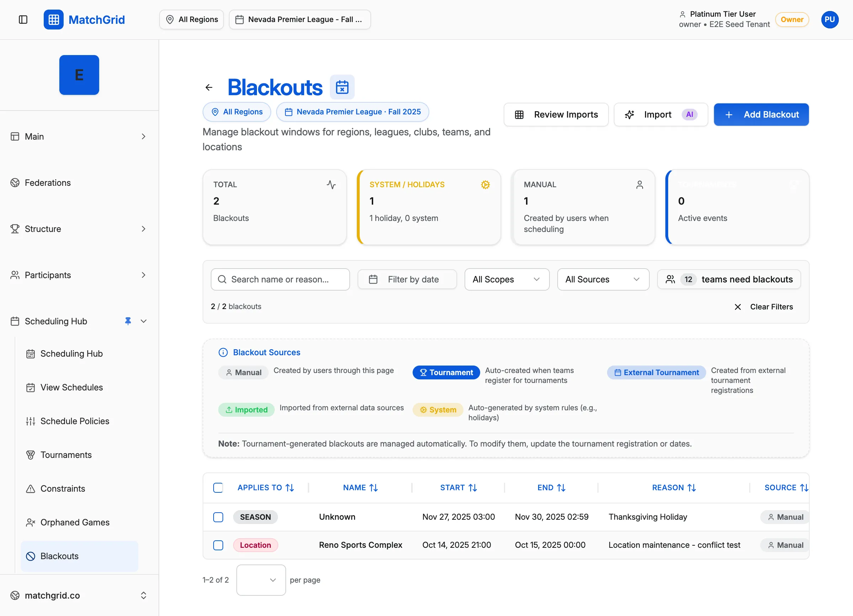The image size is (853, 616).
Task: Click the Review Imports grid icon
Action: tap(520, 114)
